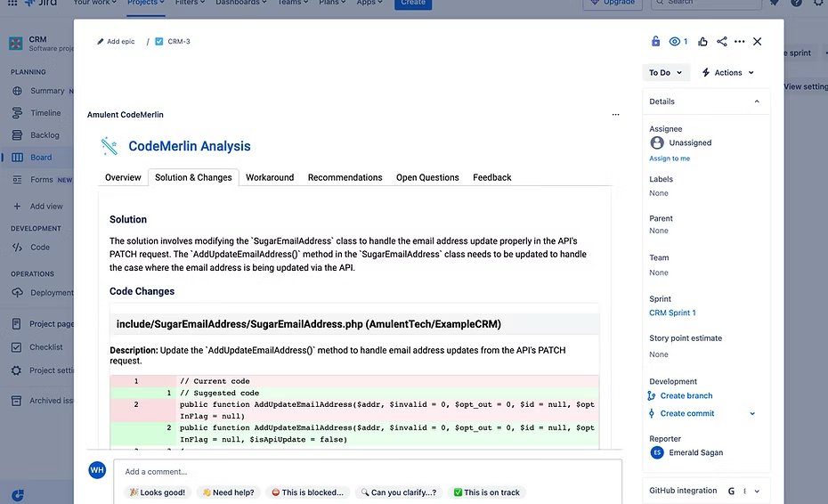Expand the Create commit chevron
The width and height of the screenshot is (828, 504).
[752, 414]
